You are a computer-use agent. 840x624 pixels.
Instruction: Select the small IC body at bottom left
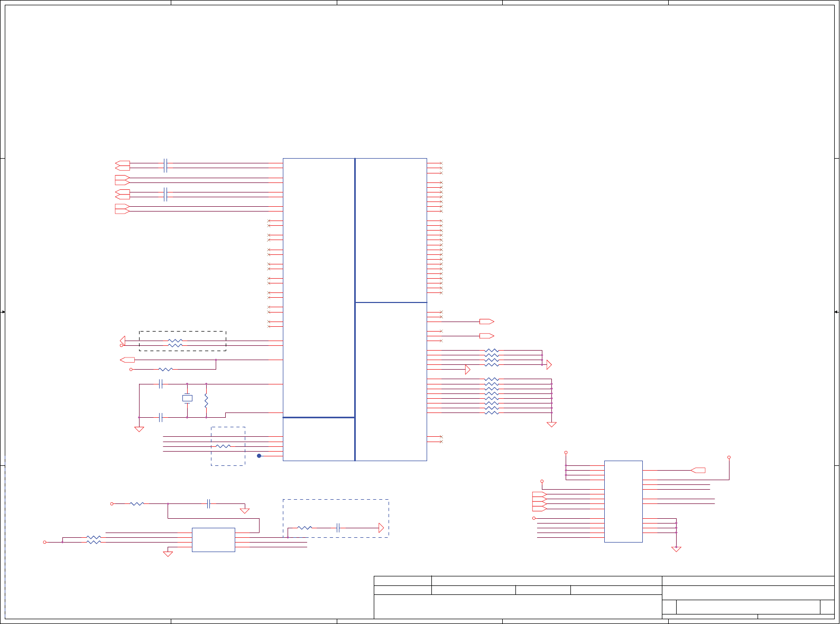(214, 540)
